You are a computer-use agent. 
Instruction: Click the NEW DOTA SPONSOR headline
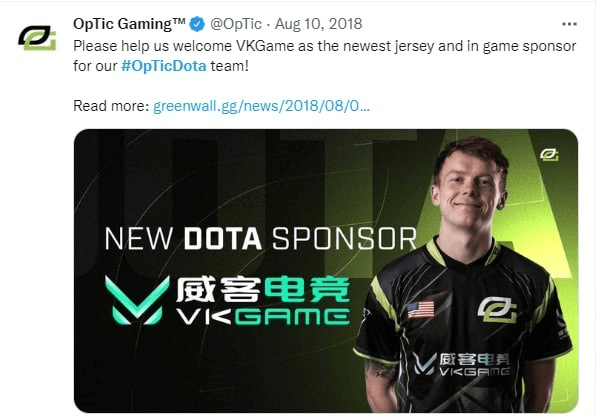261,238
